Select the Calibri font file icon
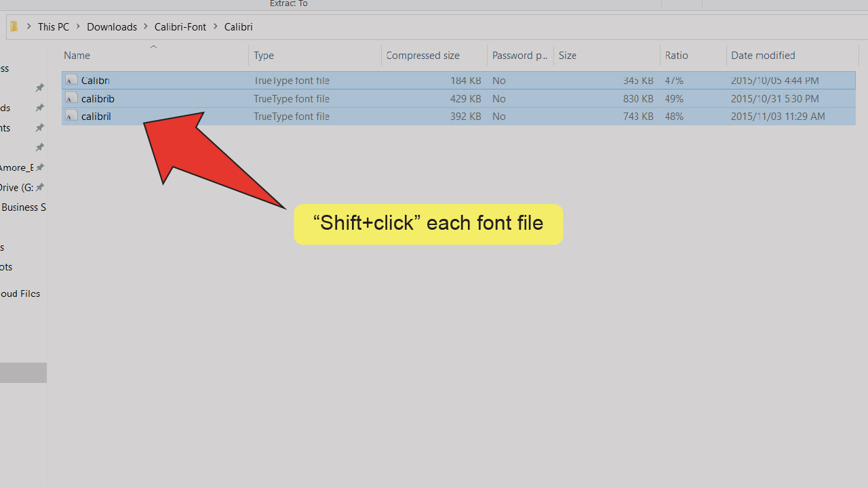The width and height of the screenshot is (868, 488). [71, 81]
